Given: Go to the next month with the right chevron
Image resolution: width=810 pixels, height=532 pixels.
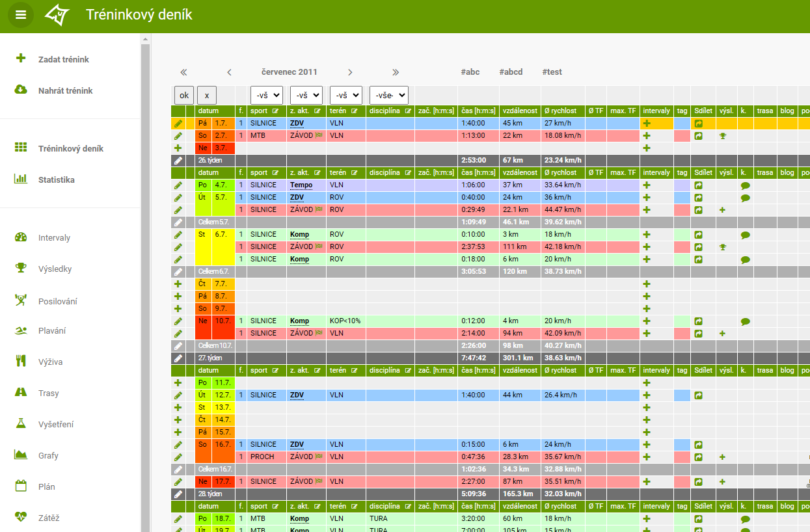Looking at the screenshot, I should coord(350,72).
